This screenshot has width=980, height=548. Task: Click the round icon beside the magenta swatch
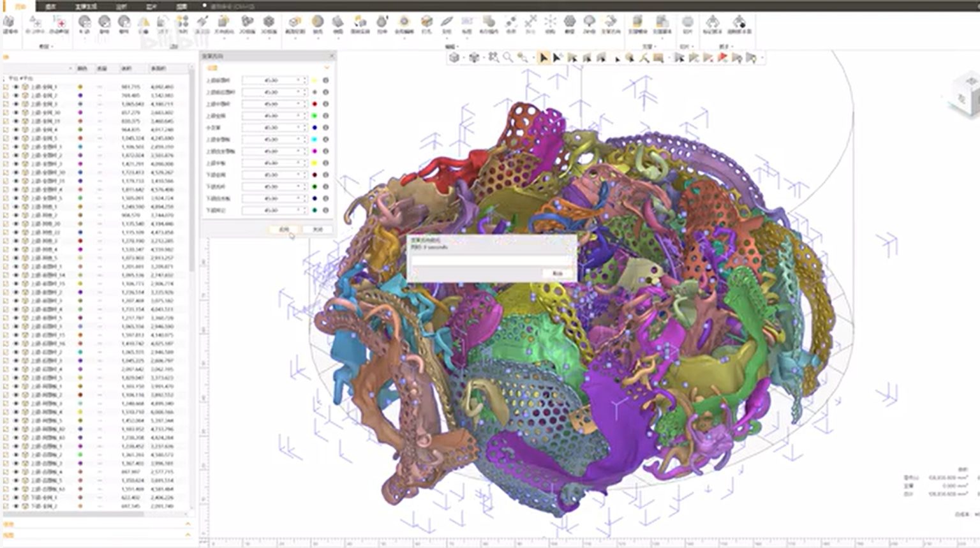click(x=326, y=151)
